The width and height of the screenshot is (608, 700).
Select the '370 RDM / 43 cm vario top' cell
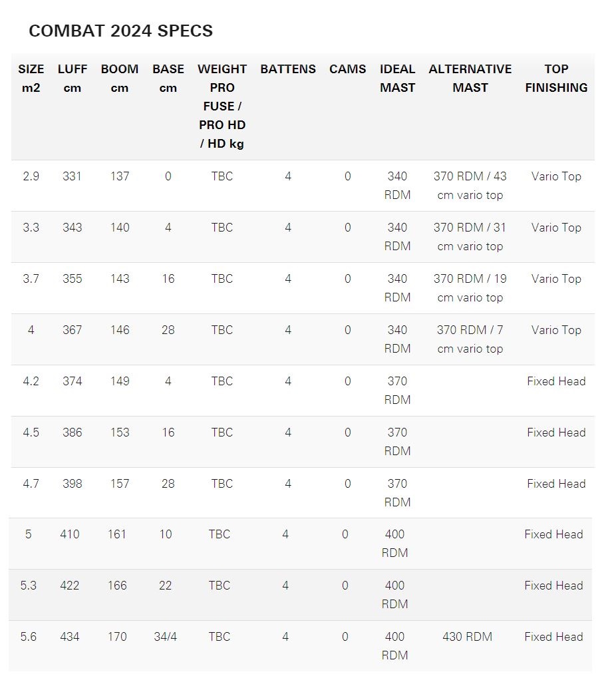click(470, 186)
